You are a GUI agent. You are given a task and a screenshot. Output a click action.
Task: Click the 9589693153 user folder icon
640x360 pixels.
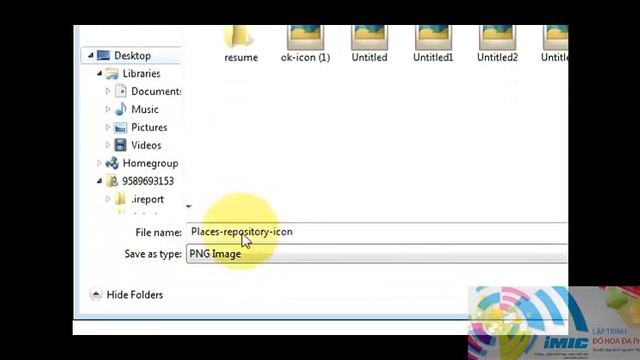tap(112, 181)
